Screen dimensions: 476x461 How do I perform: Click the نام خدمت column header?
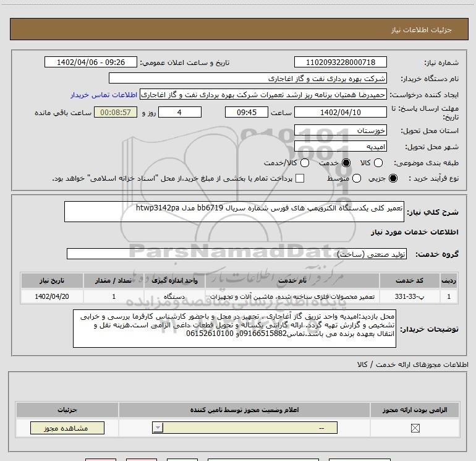point(292,280)
